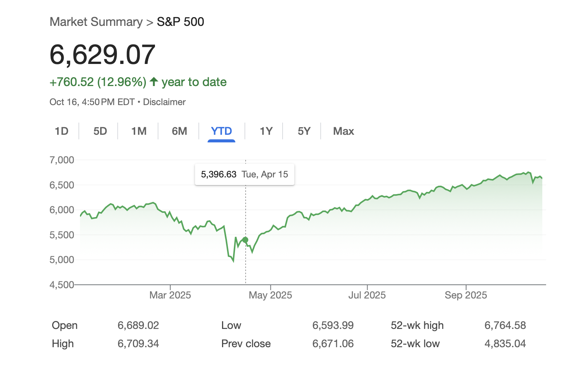
Task: Select the 1D time range tab
Action: pos(61,131)
